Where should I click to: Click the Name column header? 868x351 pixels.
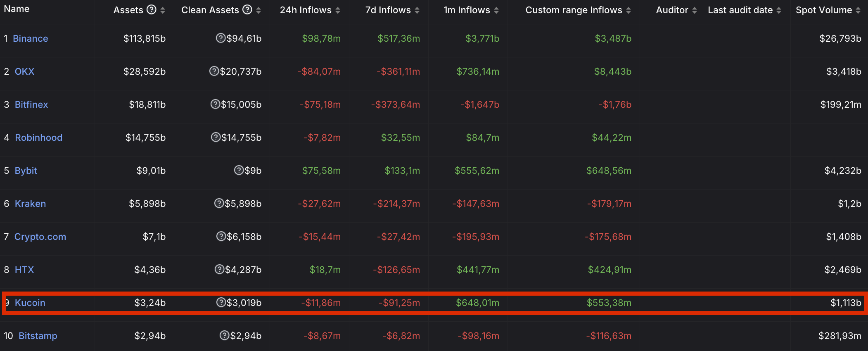coord(17,9)
